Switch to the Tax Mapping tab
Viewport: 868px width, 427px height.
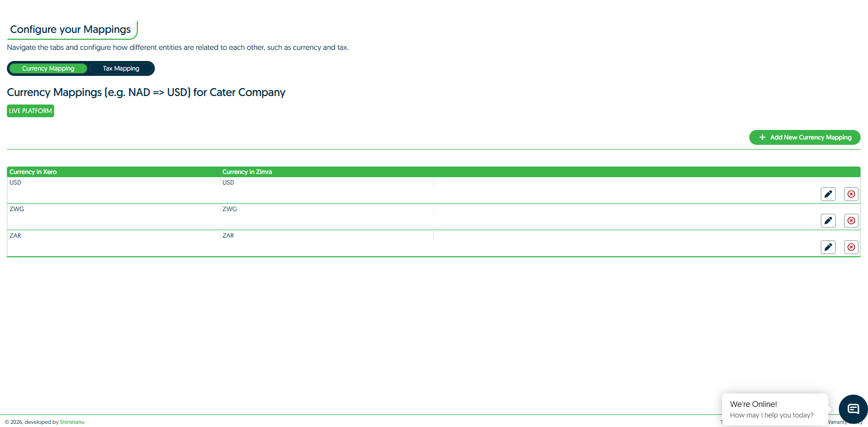[121, 68]
